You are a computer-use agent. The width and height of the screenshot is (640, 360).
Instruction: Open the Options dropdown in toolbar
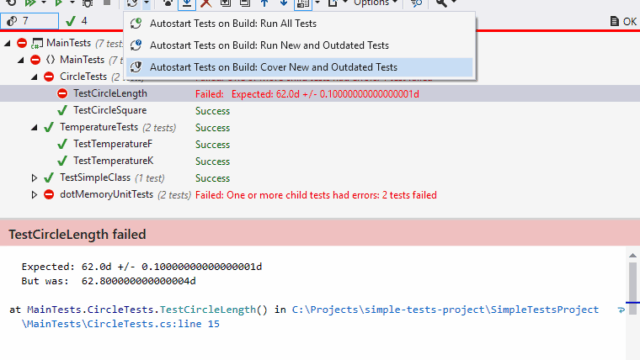[376, 3]
